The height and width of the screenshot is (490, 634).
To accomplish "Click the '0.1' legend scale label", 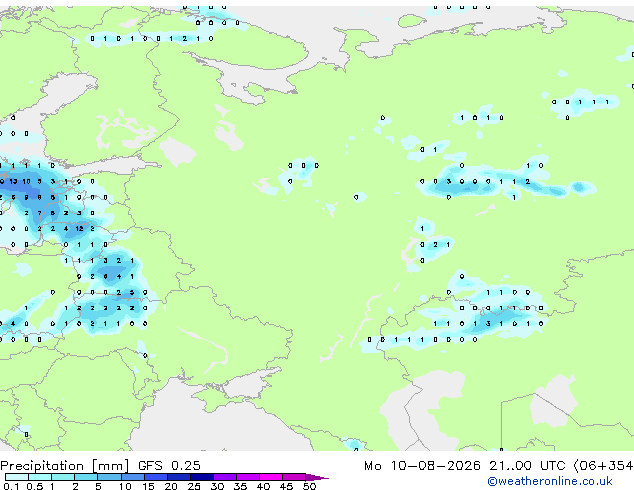I will point(11,486).
